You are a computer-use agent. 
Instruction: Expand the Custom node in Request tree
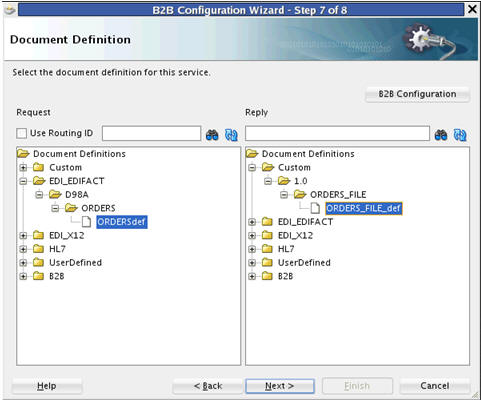pyautogui.click(x=23, y=167)
